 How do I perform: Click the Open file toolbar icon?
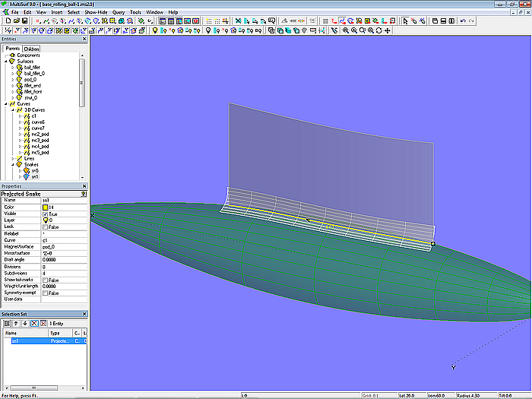point(15,21)
